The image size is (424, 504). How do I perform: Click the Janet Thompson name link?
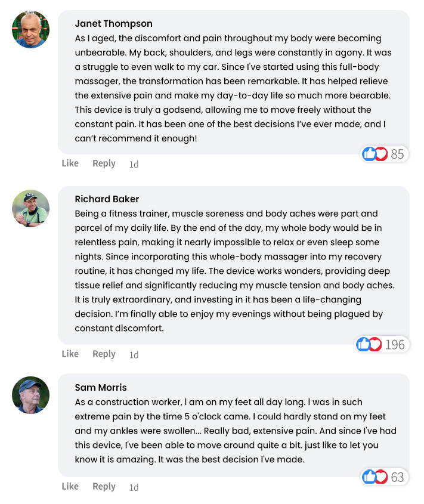coord(113,24)
